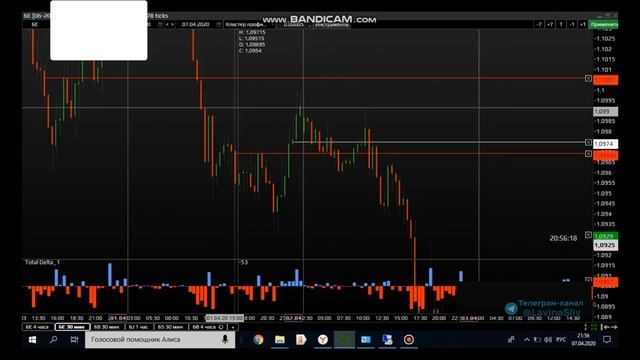Click the green fit-to-screen icon
640x360 pixels.
pos(594,327)
